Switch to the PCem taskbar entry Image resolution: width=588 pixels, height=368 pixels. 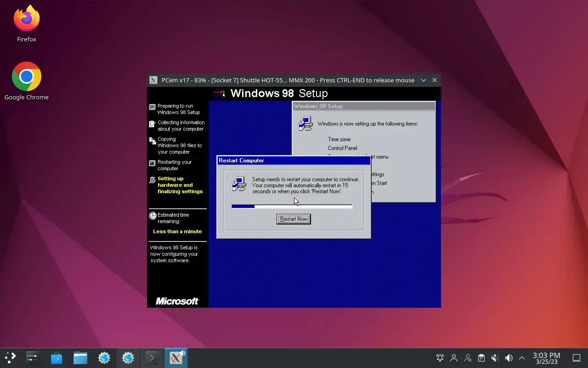(x=176, y=357)
